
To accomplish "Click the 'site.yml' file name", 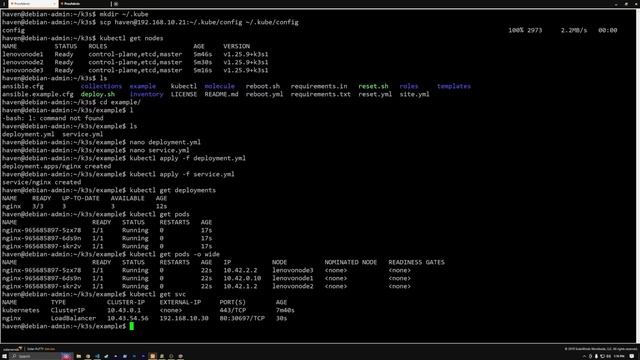I will (414, 94).
